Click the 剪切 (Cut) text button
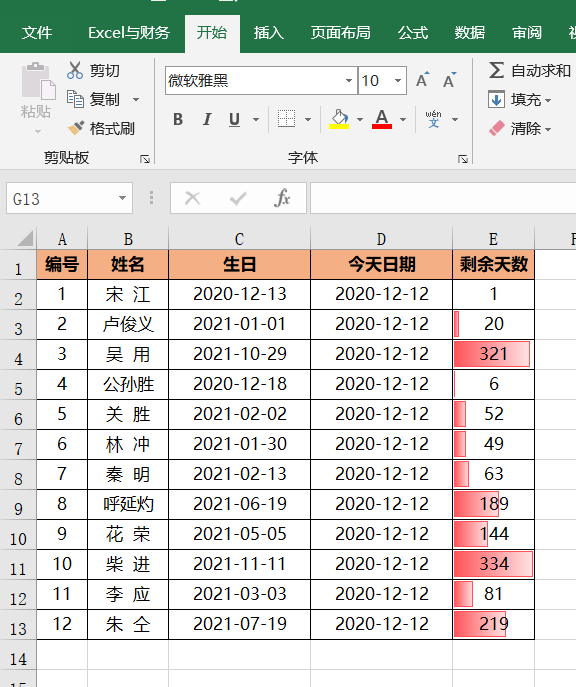Screen dimensions: 576x687 point(105,70)
